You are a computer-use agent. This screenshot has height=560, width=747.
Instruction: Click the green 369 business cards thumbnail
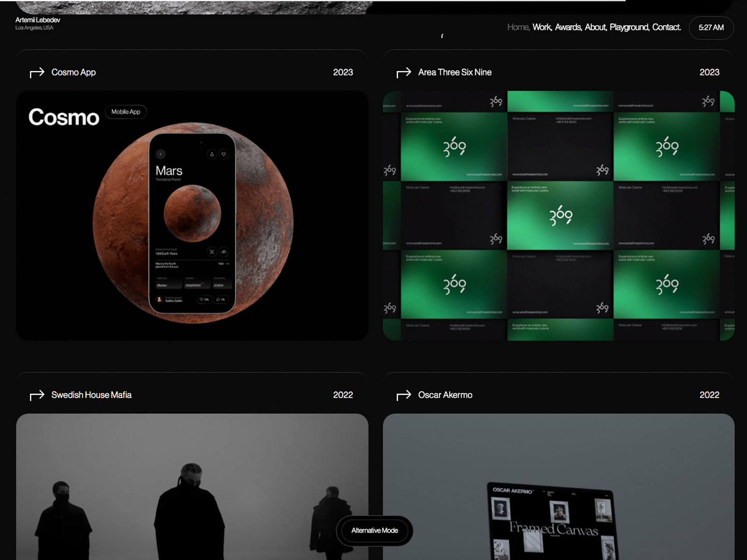click(558, 216)
